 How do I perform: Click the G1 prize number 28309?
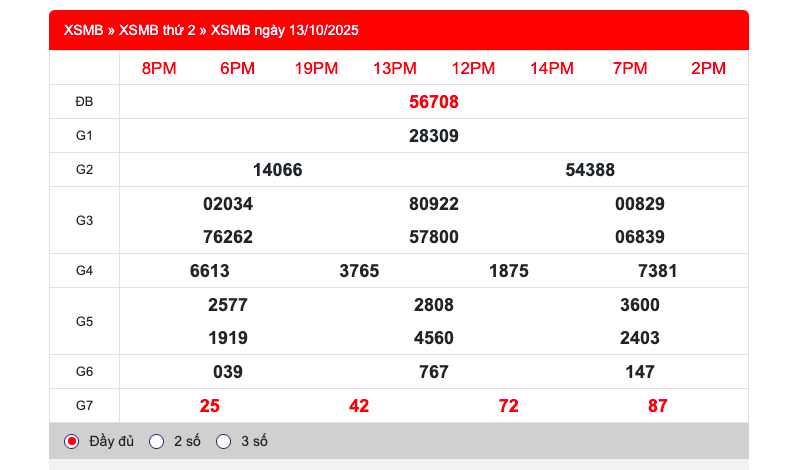coord(434,136)
